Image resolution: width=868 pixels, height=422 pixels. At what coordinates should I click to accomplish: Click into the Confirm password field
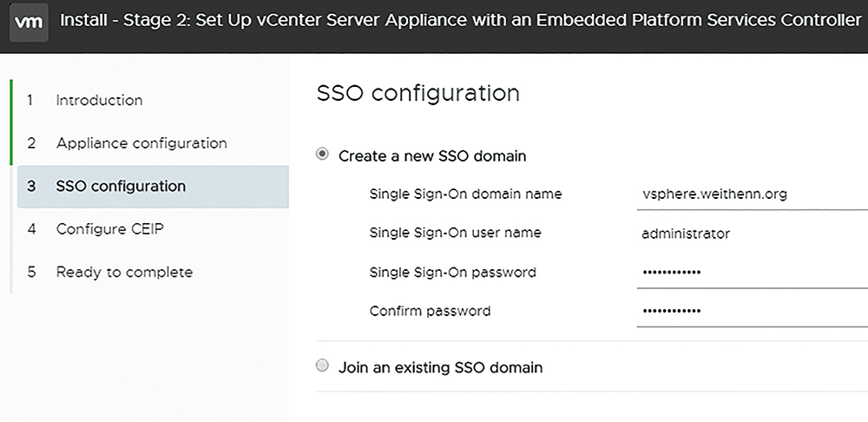(753, 311)
